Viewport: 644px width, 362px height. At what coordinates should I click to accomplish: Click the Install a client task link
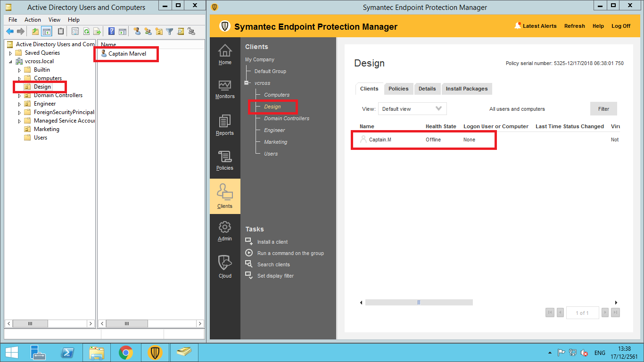[x=272, y=242]
